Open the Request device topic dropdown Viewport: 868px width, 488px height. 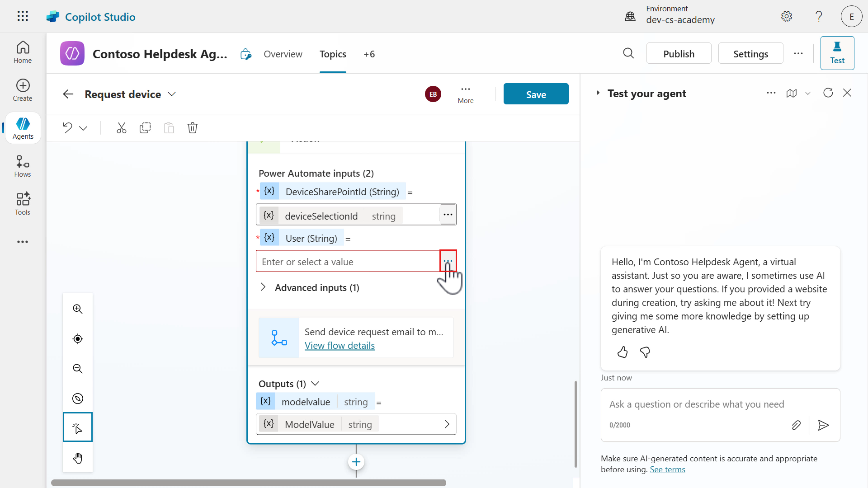[x=172, y=94]
